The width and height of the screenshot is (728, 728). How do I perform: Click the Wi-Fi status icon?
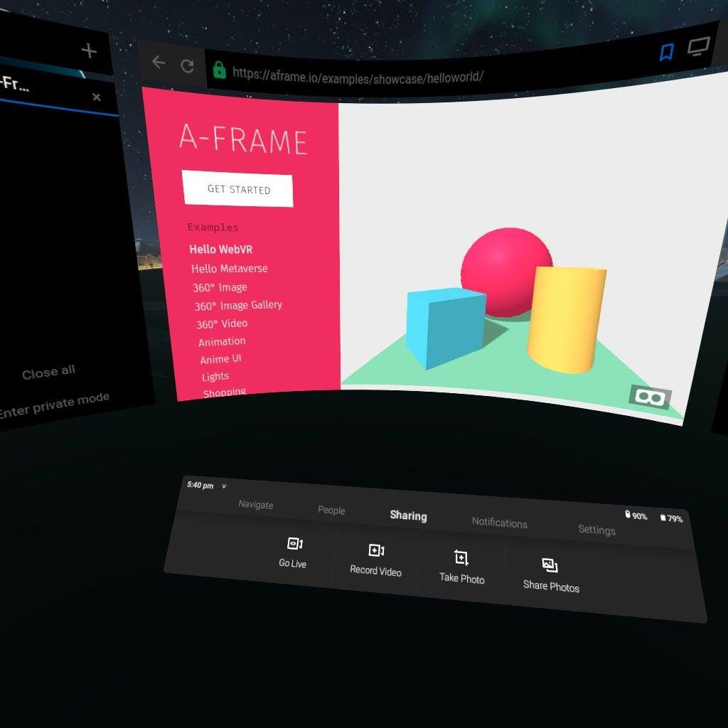click(x=224, y=486)
